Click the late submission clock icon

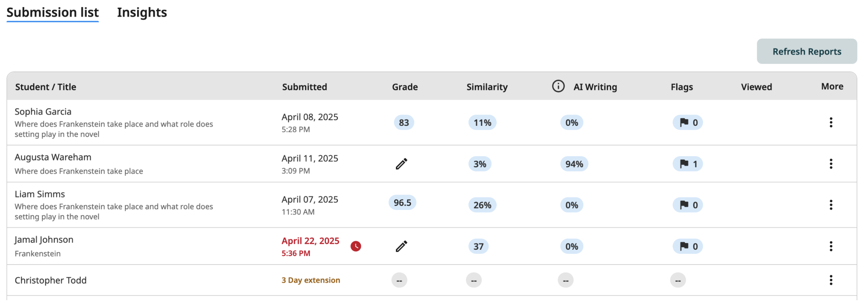coord(356,246)
